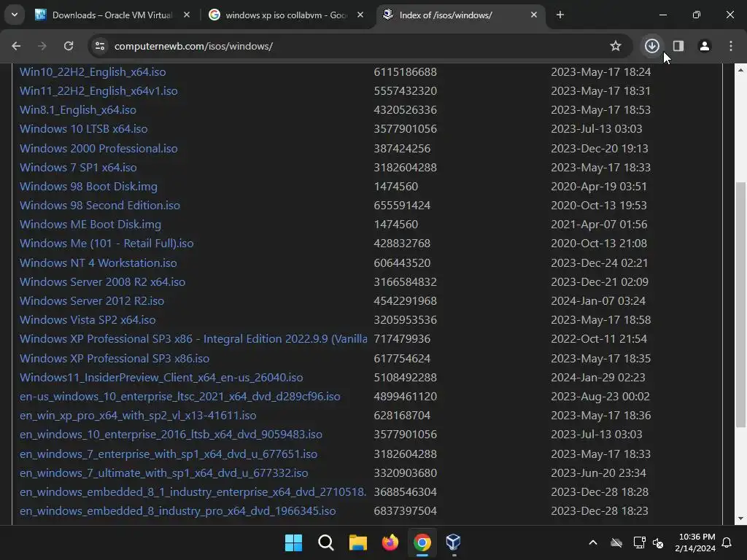Image resolution: width=747 pixels, height=560 pixels.
Task: Download Windows Vista SP2 x64.iso
Action: [88, 321]
